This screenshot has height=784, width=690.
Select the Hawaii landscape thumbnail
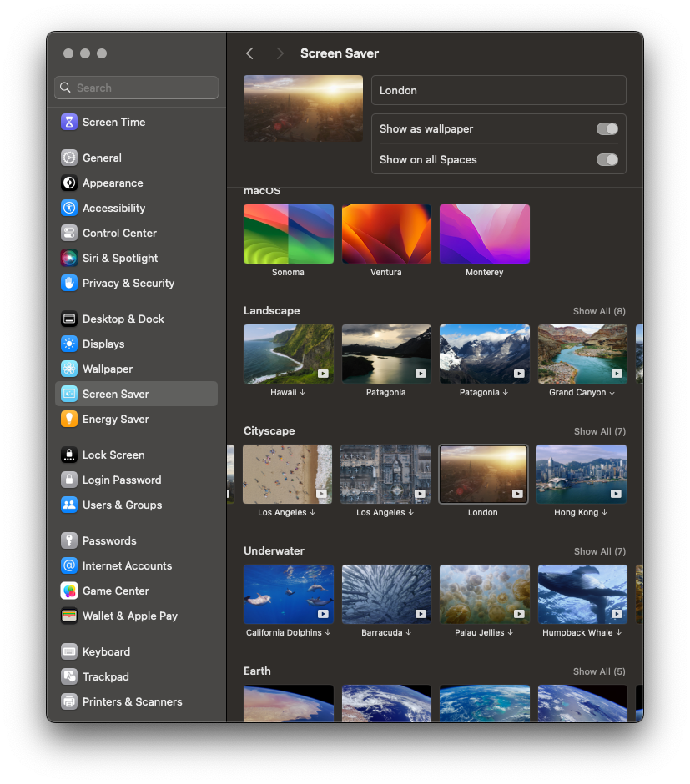[289, 354]
